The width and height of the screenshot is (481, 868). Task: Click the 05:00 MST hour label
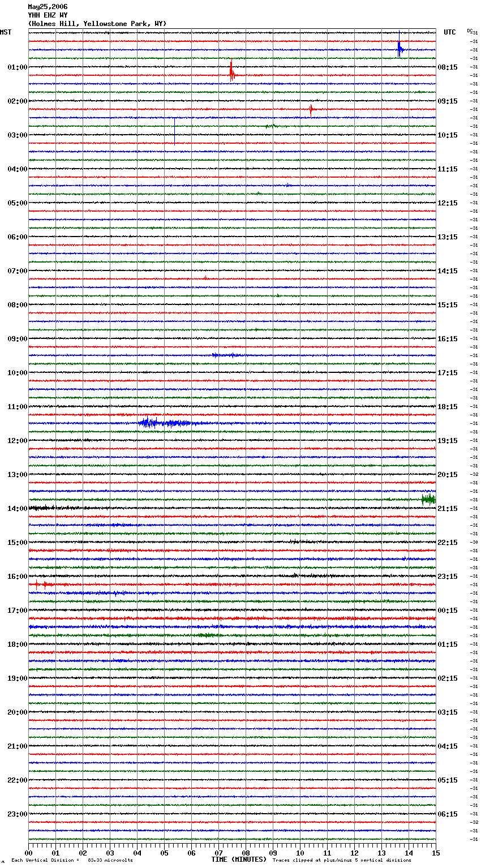tap(18, 203)
